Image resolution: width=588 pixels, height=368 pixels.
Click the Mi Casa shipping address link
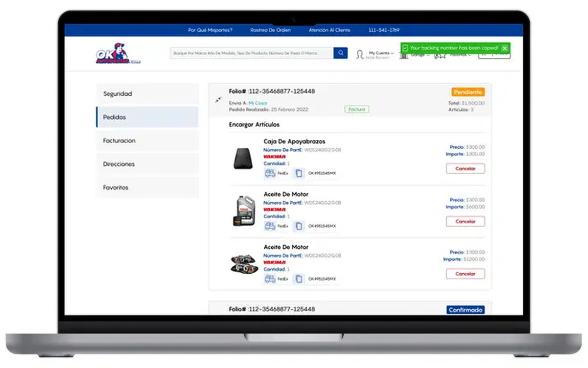pyautogui.click(x=257, y=103)
